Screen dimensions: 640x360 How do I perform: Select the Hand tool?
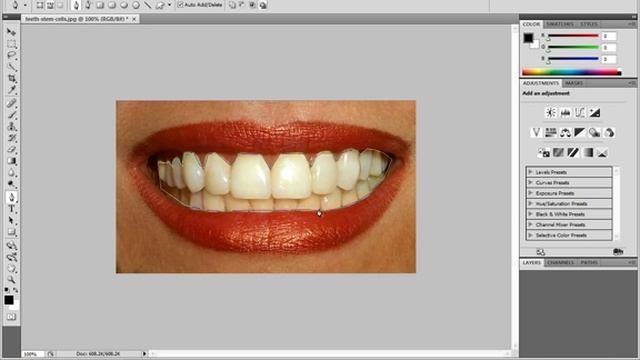(x=11, y=269)
